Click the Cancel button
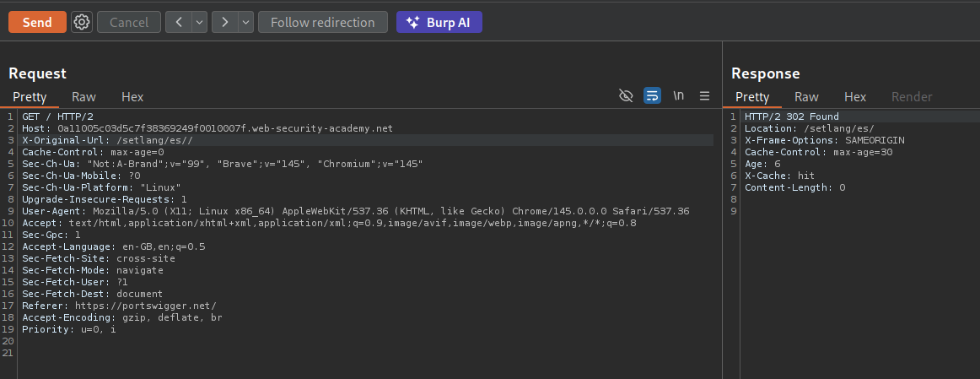Image resolution: width=980 pixels, height=379 pixels. pos(129,23)
